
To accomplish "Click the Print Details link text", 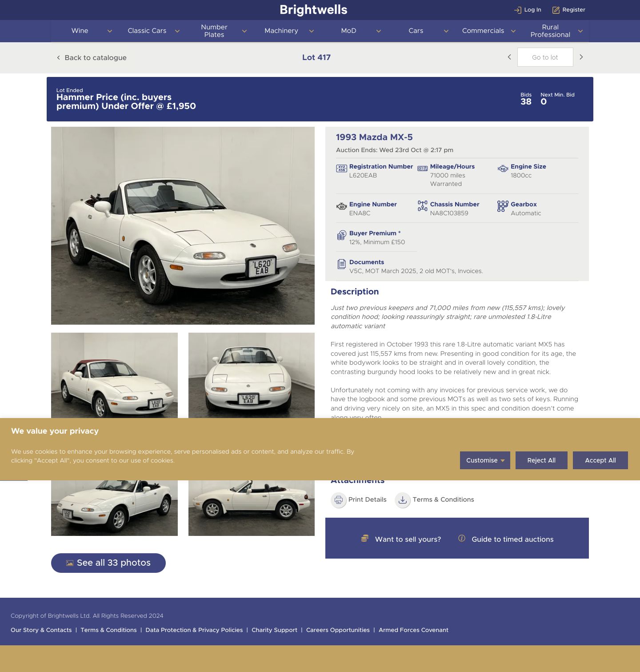I will click(x=368, y=499).
